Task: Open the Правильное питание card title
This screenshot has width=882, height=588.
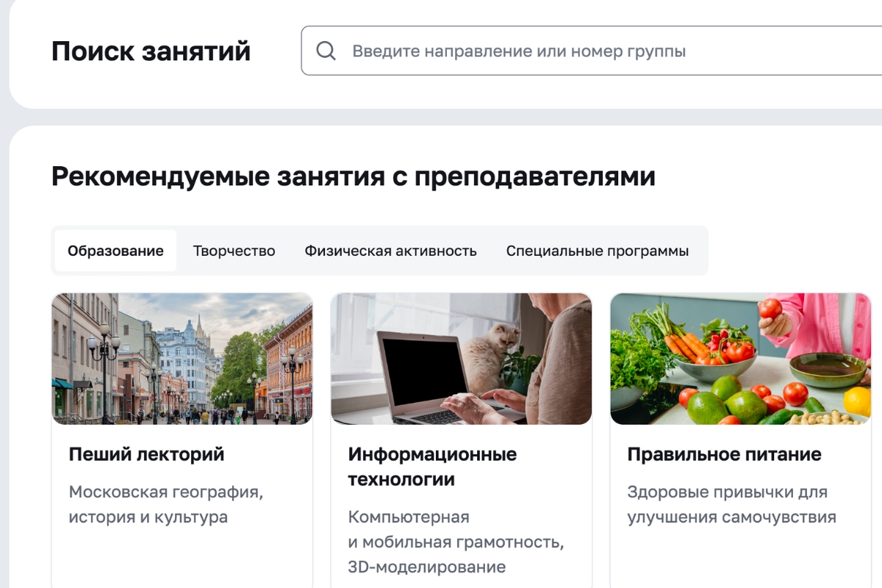Action: point(724,454)
